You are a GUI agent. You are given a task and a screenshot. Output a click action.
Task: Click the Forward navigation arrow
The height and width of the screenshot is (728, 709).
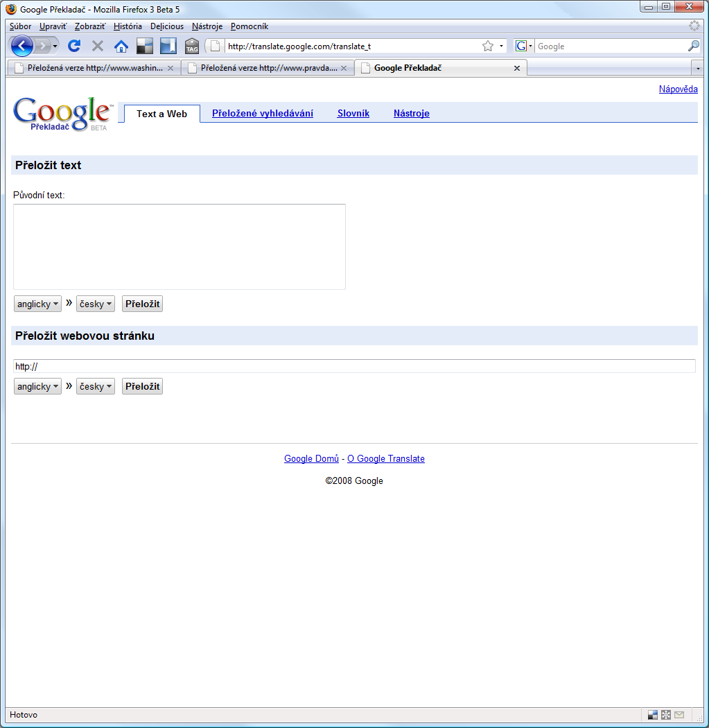[43, 46]
